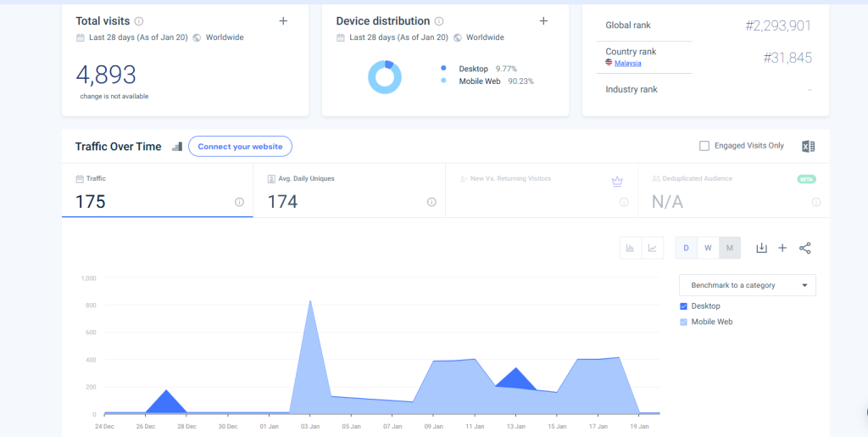
Task: Open the Malaysia country rank link
Action: point(627,63)
